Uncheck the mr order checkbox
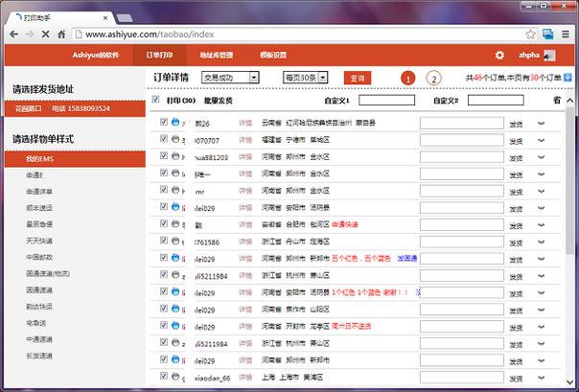Image resolution: width=579 pixels, height=392 pixels. [x=164, y=190]
